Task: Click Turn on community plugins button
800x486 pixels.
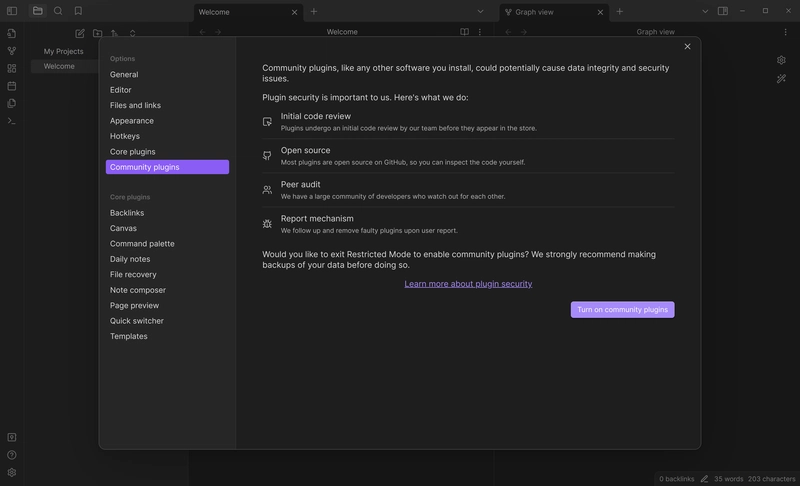Action: 622,310
